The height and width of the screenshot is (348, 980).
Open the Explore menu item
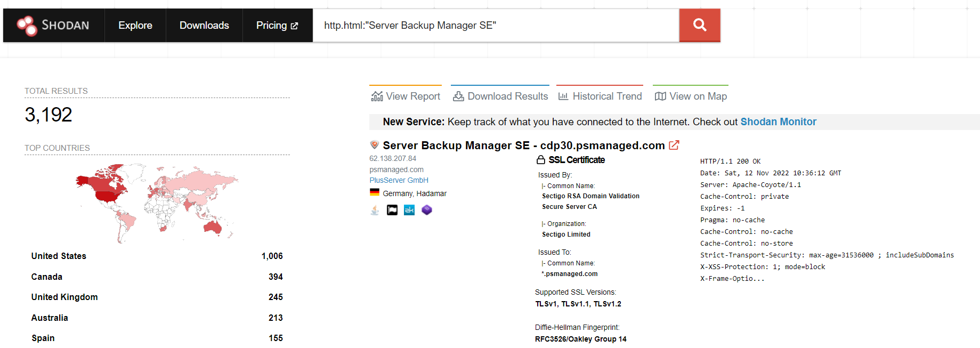click(x=135, y=25)
